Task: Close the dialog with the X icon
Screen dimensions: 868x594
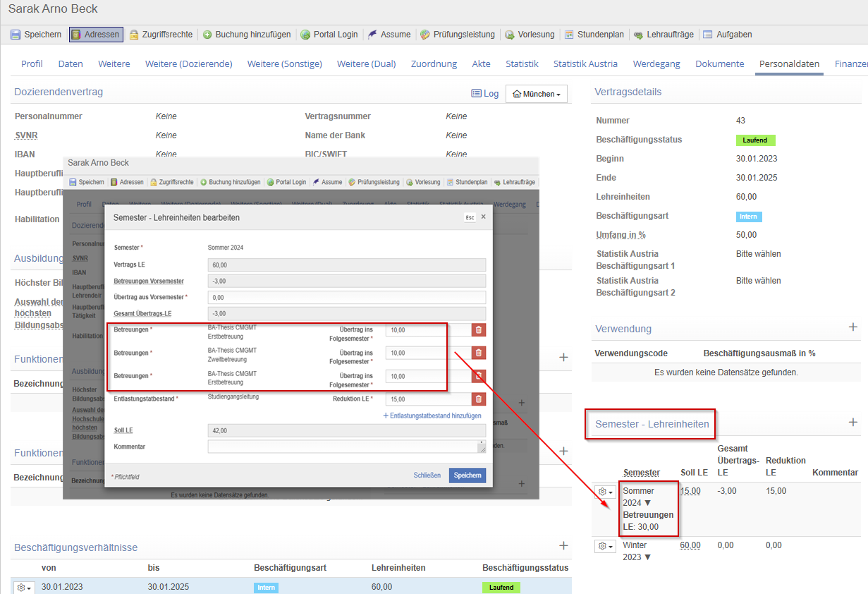Action: point(483,217)
